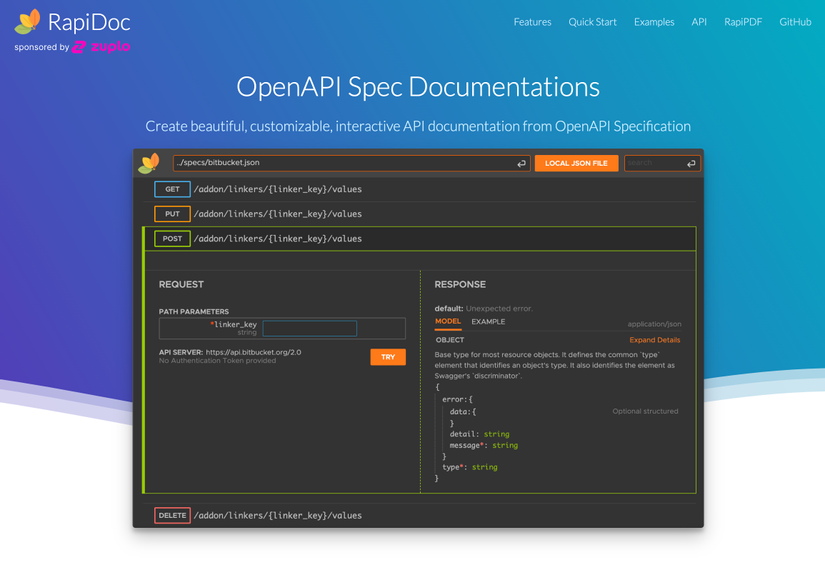Click the OpenAPI Spec Documentations heading
The width and height of the screenshot is (825, 570).
(x=418, y=87)
